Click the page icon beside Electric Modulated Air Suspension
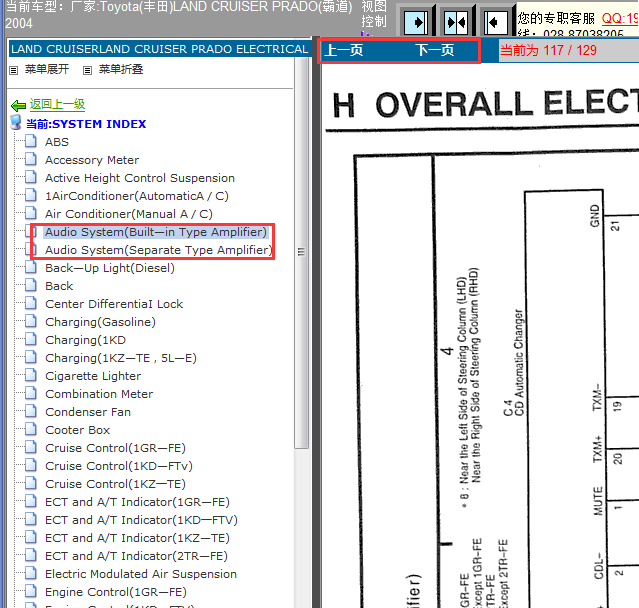The width and height of the screenshot is (639, 608). [31, 573]
